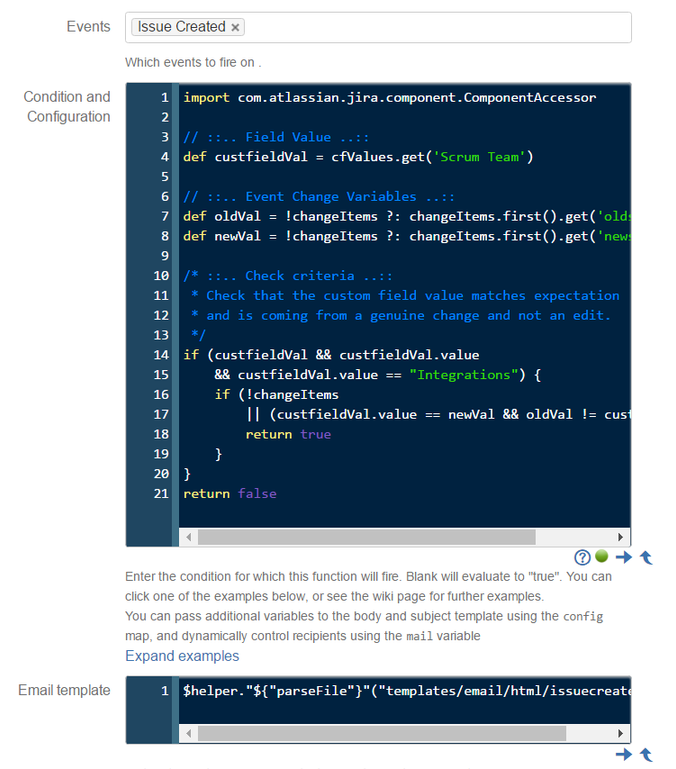Click the up-return arrow icon below condition editor
The height and width of the screenshot is (769, 676).
tap(647, 558)
